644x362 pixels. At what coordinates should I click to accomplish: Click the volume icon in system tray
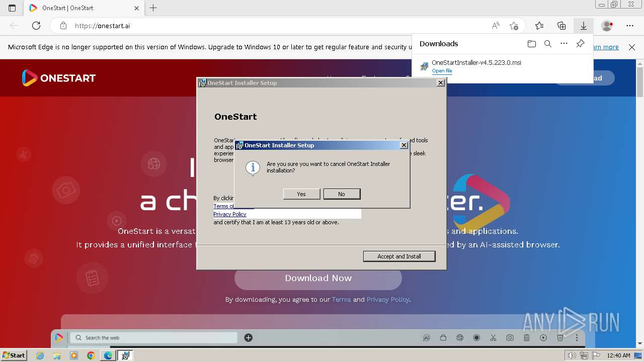(x=572, y=355)
